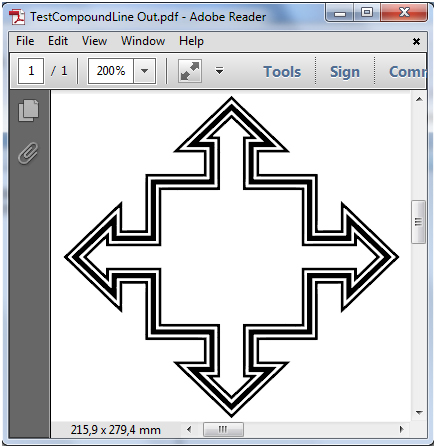Open the 200% zoom level dropdown
This screenshot has width=436, height=448.
(144, 71)
